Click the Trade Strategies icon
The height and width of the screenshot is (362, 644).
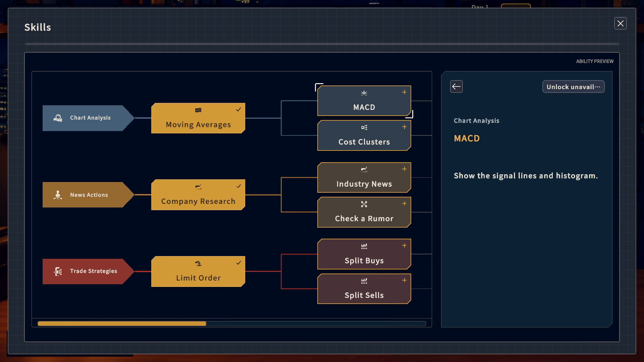click(58, 271)
